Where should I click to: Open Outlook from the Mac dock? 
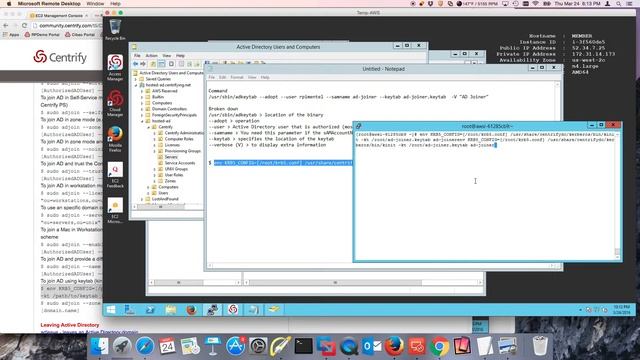[x=371, y=346]
